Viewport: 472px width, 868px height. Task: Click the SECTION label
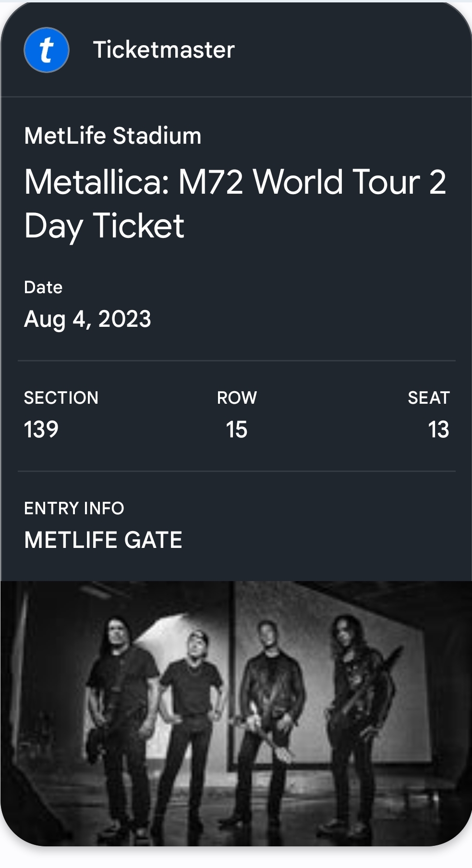[x=61, y=398]
